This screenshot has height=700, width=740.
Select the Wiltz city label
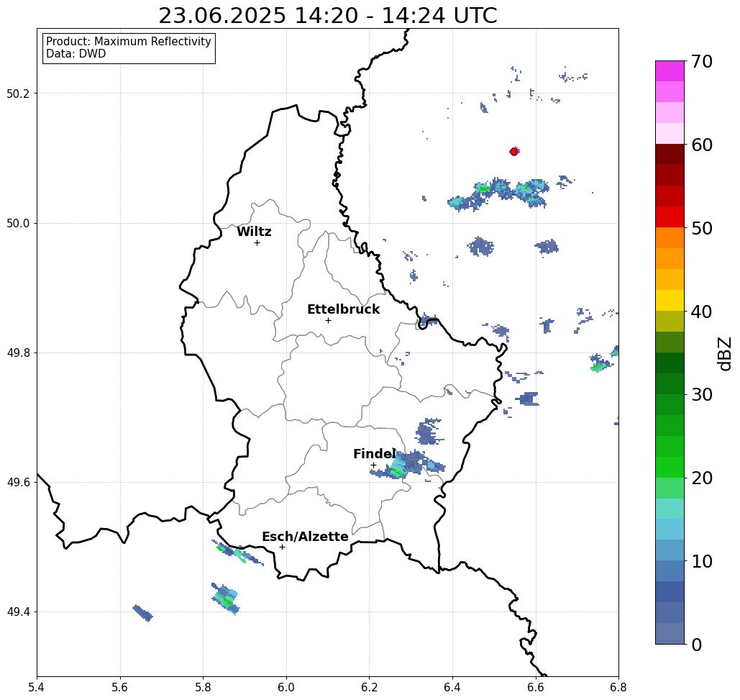tap(254, 232)
